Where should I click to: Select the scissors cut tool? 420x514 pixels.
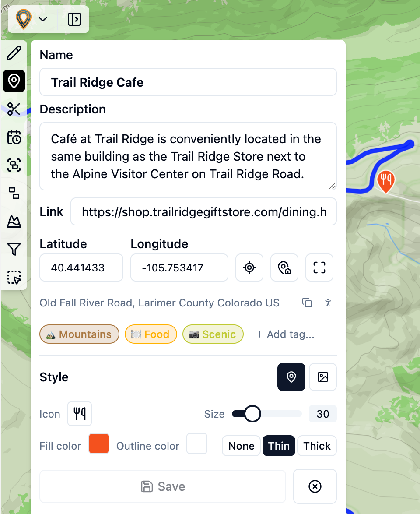(14, 109)
